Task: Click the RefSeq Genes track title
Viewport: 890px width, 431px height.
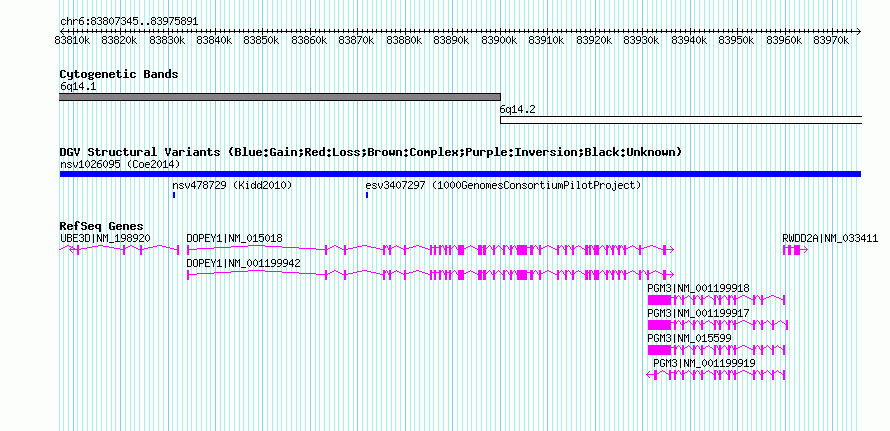Action: pos(102,227)
